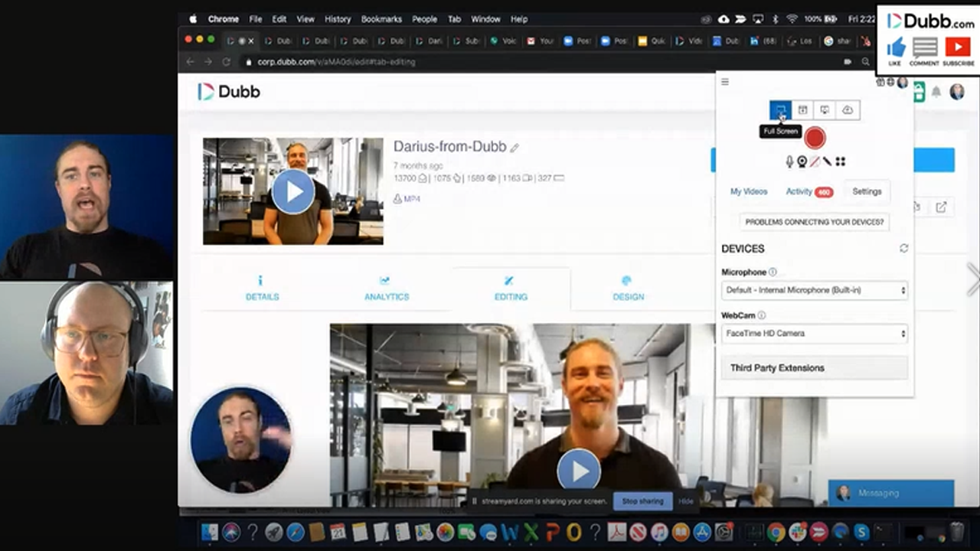This screenshot has height=551, width=980.
Task: Refresh the devices list
Action: click(903, 249)
